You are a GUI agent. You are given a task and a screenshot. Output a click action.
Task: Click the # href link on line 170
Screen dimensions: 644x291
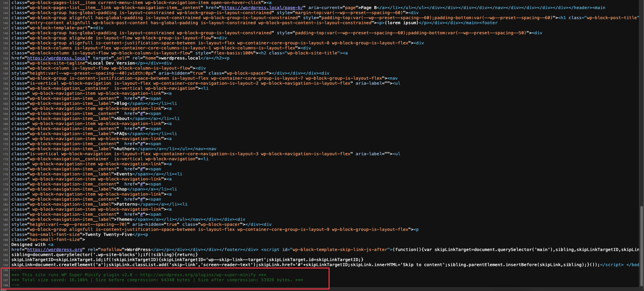(x=142, y=143)
